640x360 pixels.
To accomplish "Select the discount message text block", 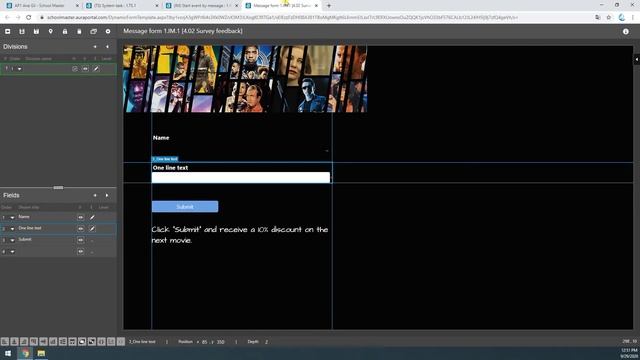I will click(240, 235).
